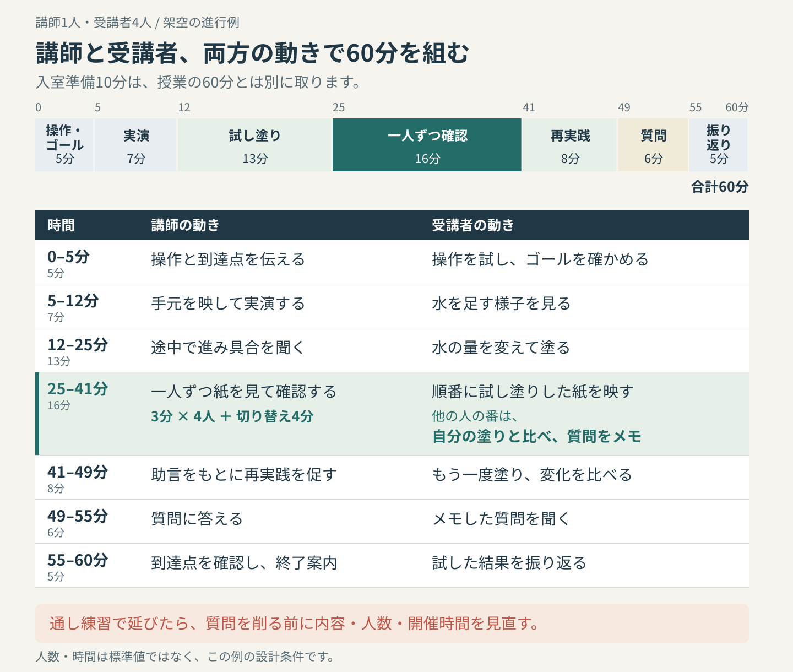
Task: Click 到達点を確認し、終了案内 cell
Action: (244, 563)
